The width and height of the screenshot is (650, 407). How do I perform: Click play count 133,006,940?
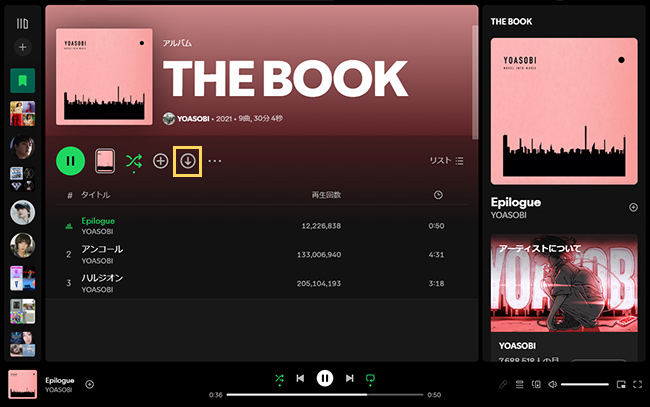pyautogui.click(x=319, y=254)
